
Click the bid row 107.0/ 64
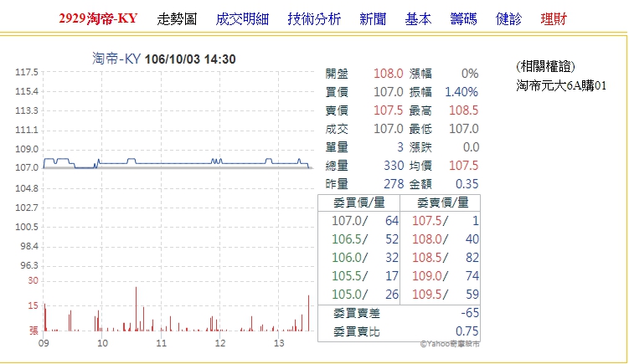365,220
